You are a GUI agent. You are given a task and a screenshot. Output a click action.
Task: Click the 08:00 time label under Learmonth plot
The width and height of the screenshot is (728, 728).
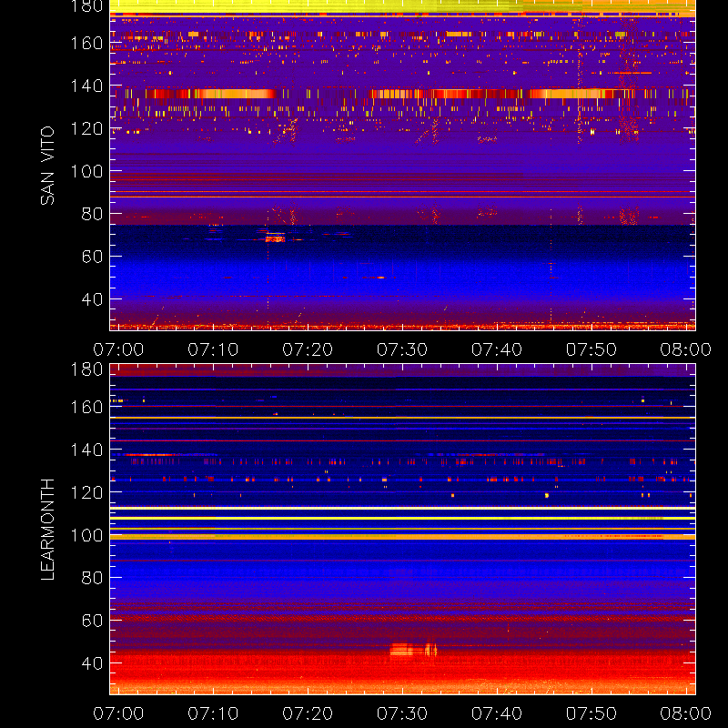tap(686, 713)
